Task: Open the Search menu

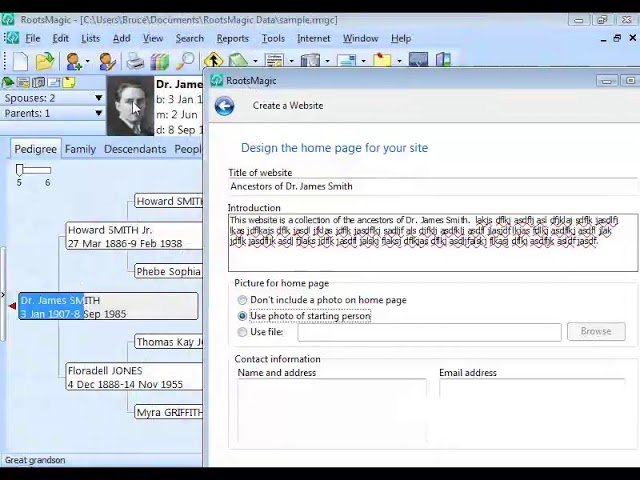Action: 189,38
